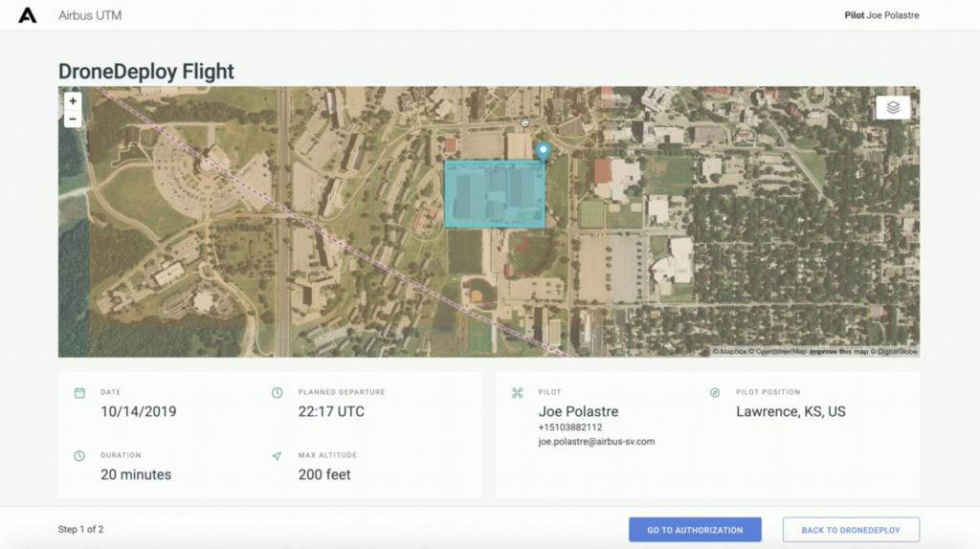
Task: Click the PILOT POSITION label
Action: [x=768, y=392]
